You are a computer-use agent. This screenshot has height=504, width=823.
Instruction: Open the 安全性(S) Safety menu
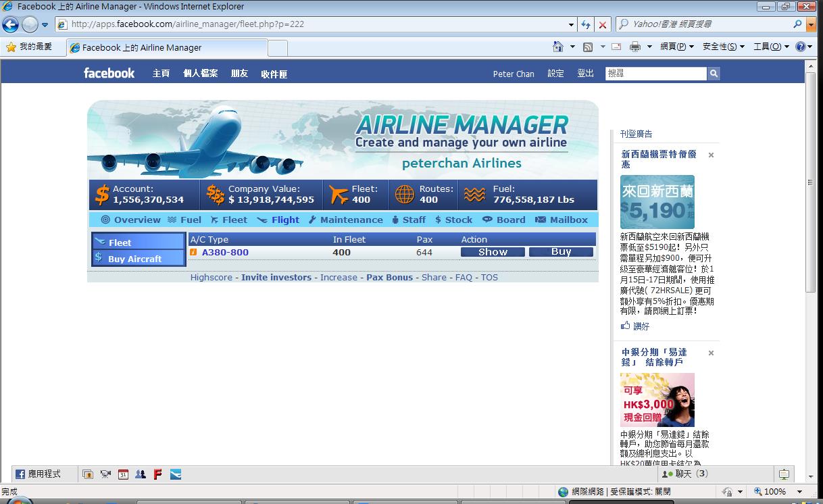(724, 47)
